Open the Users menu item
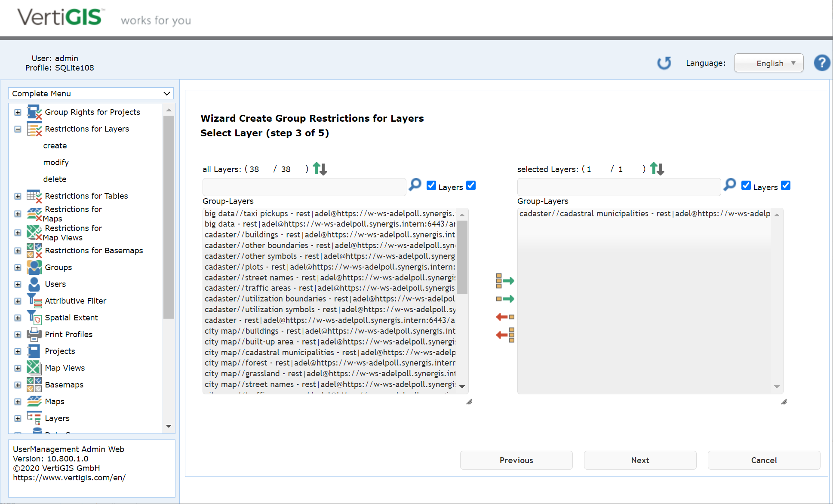833x504 pixels. 55,284
